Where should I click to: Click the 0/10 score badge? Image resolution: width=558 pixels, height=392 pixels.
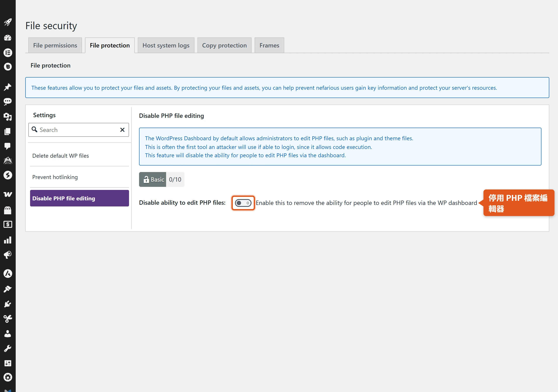pyautogui.click(x=175, y=179)
